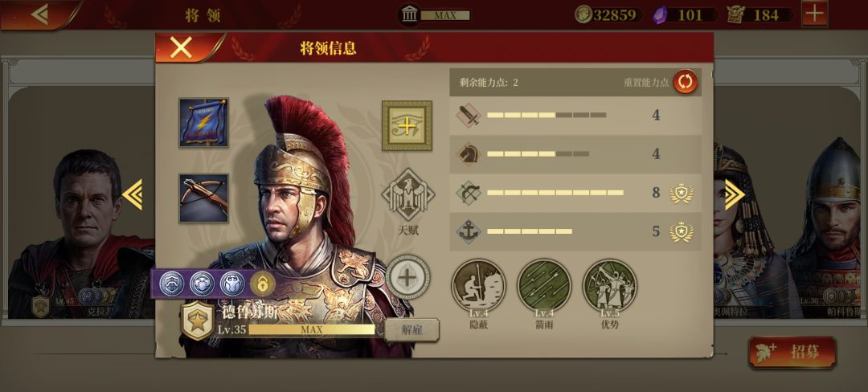Screen dimensions: 868x392
Task: Click the 招募 recruit button
Action: tap(792, 352)
